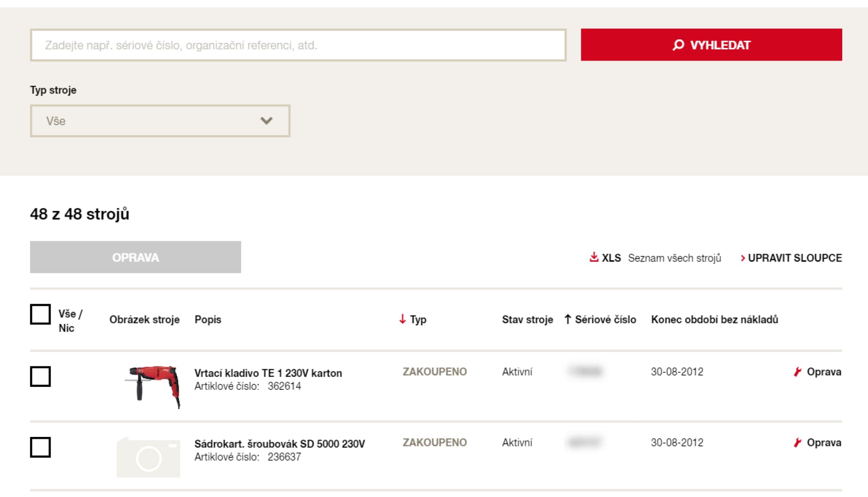Check the Vrtací kladivo TE 1 row checkbox
The height and width of the screenshot is (497, 868).
40,376
